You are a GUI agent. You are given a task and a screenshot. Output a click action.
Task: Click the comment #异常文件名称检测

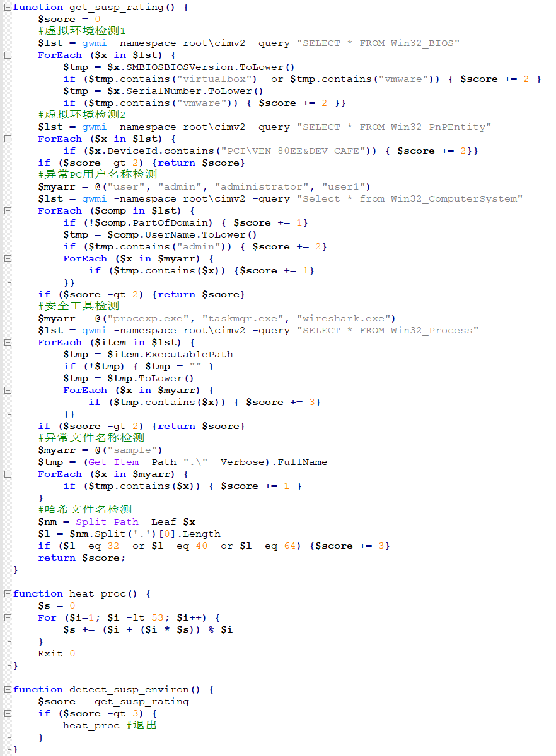(x=91, y=438)
